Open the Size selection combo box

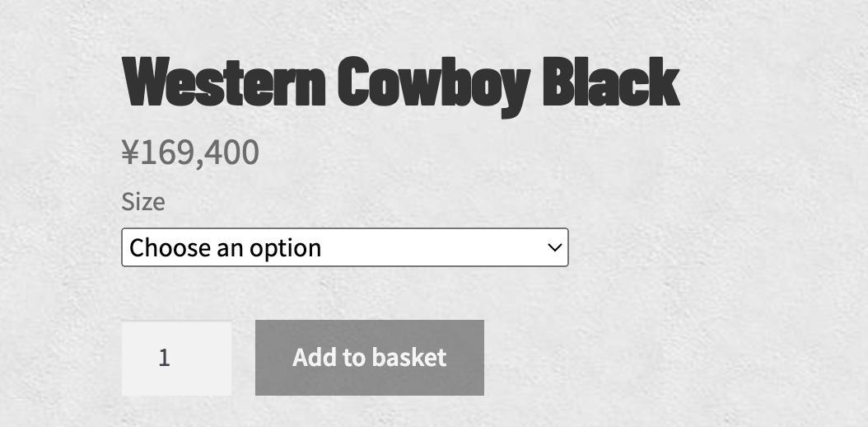[345, 247]
